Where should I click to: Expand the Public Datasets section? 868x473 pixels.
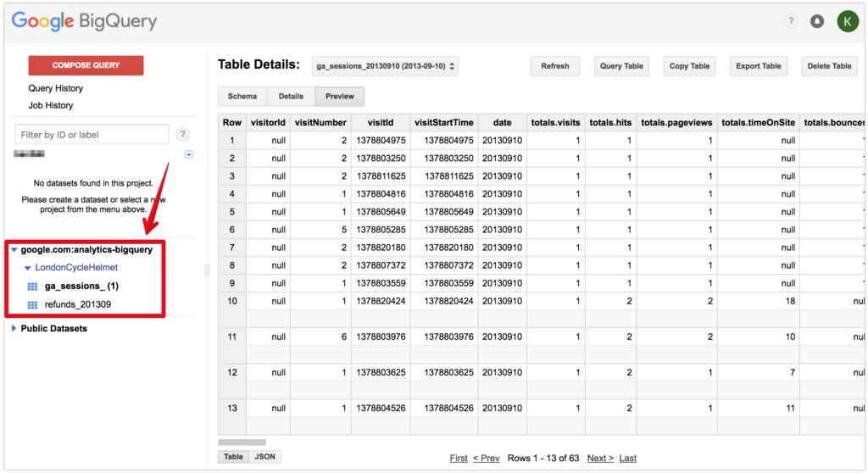point(14,328)
